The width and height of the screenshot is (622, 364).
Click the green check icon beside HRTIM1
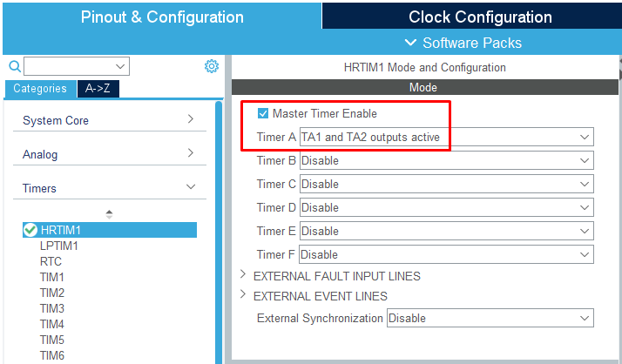pos(30,230)
